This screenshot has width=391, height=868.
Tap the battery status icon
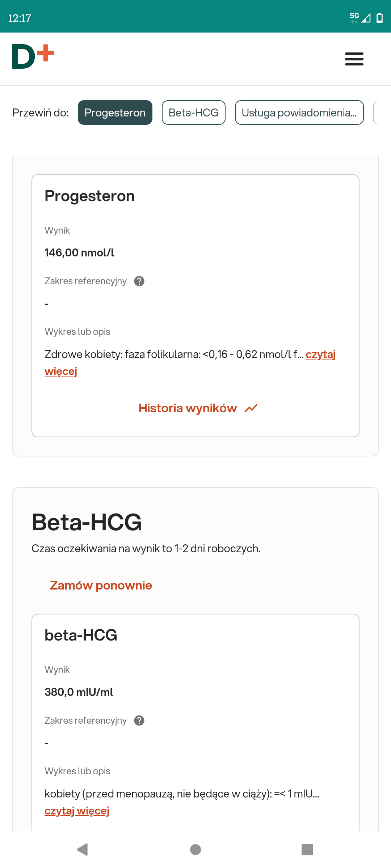(x=379, y=18)
